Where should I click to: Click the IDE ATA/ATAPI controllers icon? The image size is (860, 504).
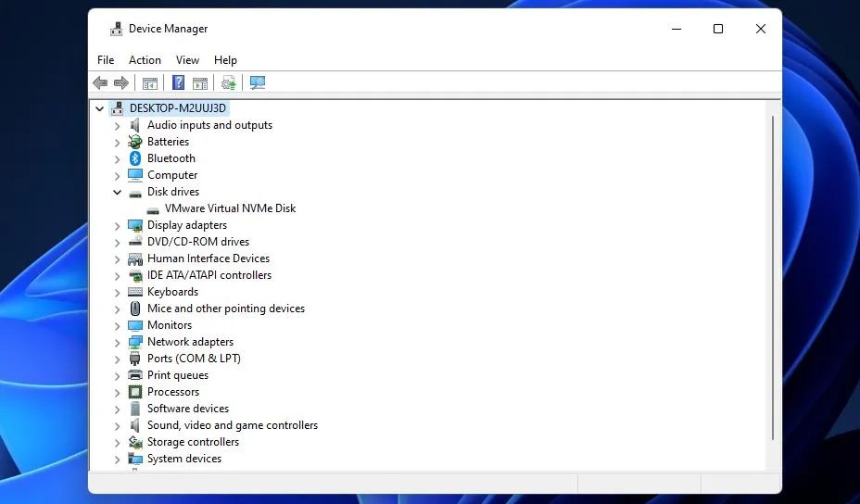(x=135, y=275)
